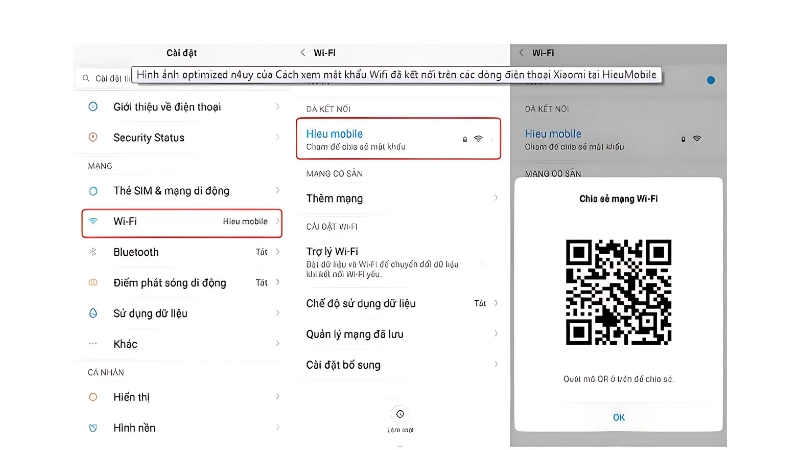
Task: Tap the Điểm phát sóng di động hotspot icon
Action: [x=93, y=282]
